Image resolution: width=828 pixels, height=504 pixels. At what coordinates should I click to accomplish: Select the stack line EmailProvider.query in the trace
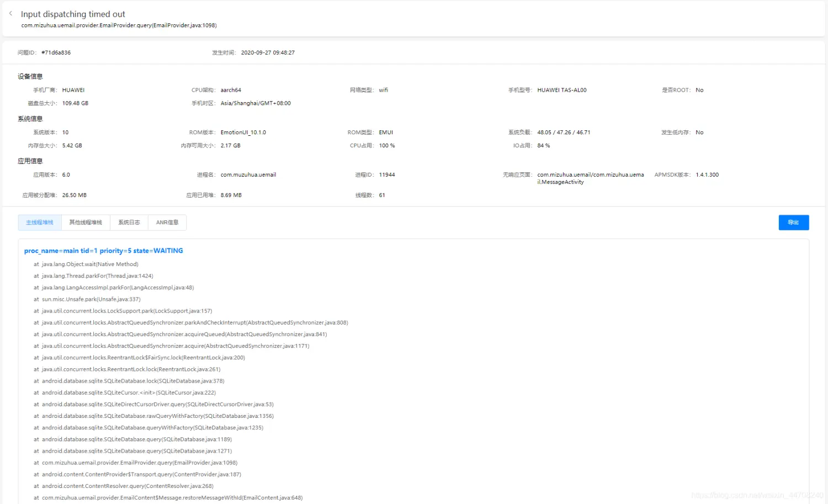[x=135, y=463]
